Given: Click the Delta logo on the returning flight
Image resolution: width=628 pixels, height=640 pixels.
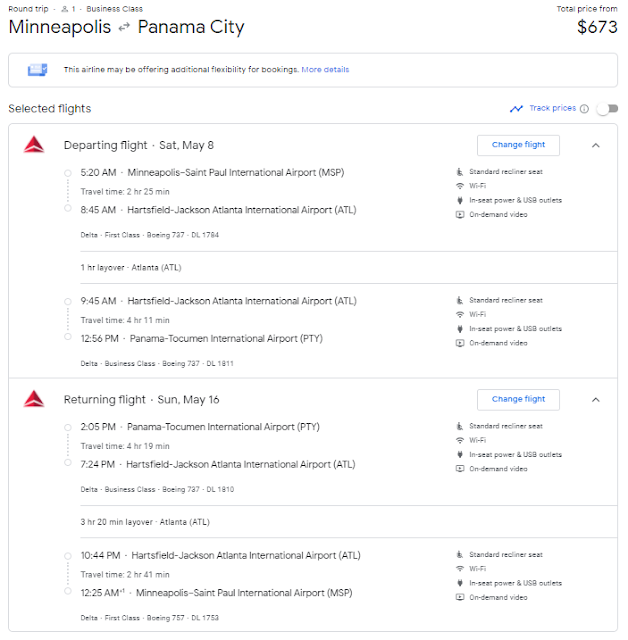Looking at the screenshot, I should (x=33, y=399).
